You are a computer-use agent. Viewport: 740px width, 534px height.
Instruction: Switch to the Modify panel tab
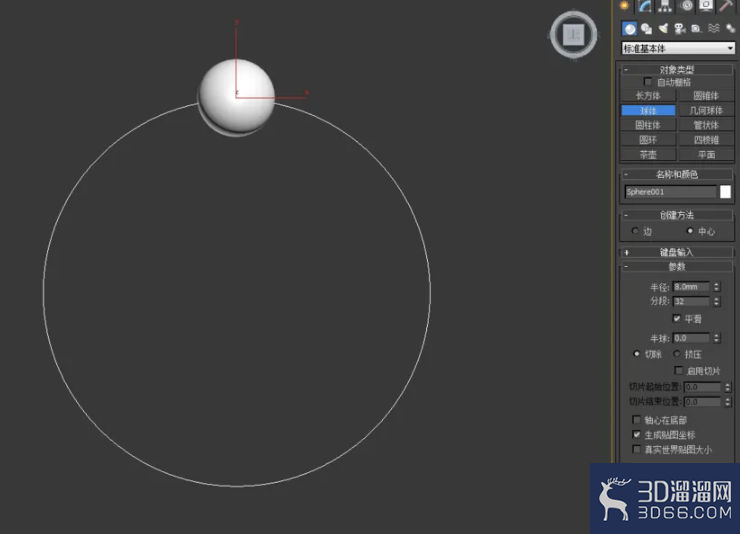(645, 6)
